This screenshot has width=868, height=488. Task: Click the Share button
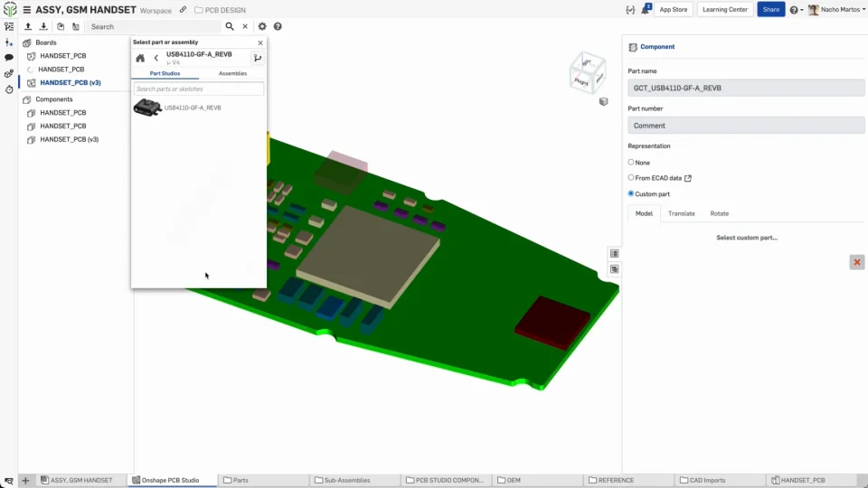point(770,9)
